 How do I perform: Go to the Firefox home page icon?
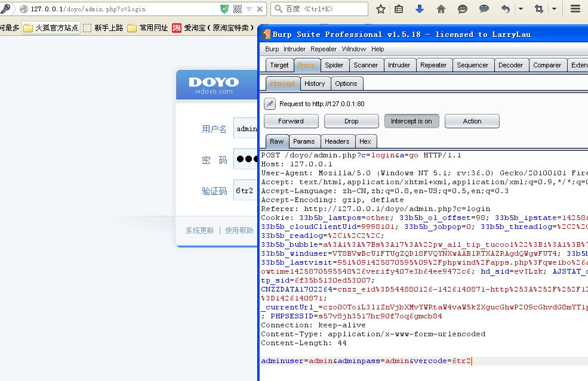tap(441, 9)
